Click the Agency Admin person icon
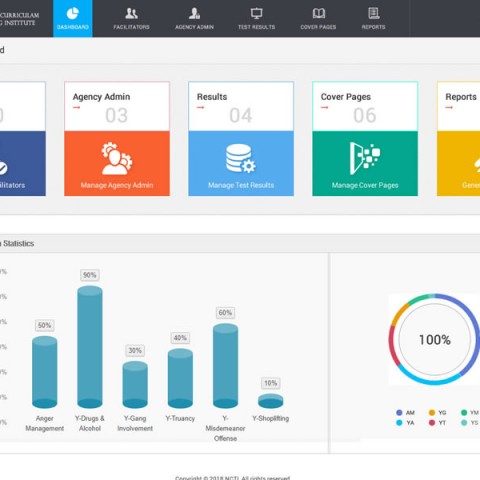The height and width of the screenshot is (480, 480). pyautogui.click(x=194, y=13)
